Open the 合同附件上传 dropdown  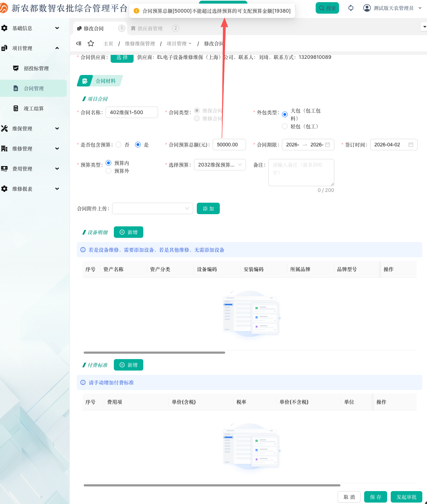153,208
